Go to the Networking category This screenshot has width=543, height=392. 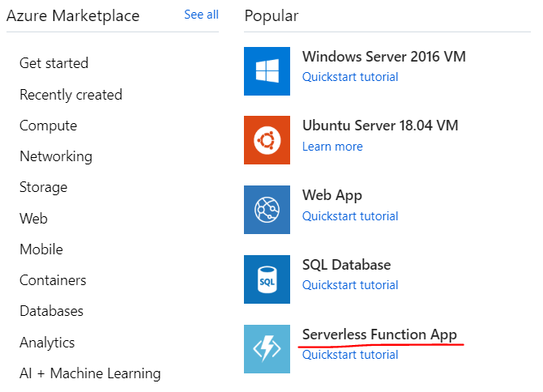(x=56, y=156)
